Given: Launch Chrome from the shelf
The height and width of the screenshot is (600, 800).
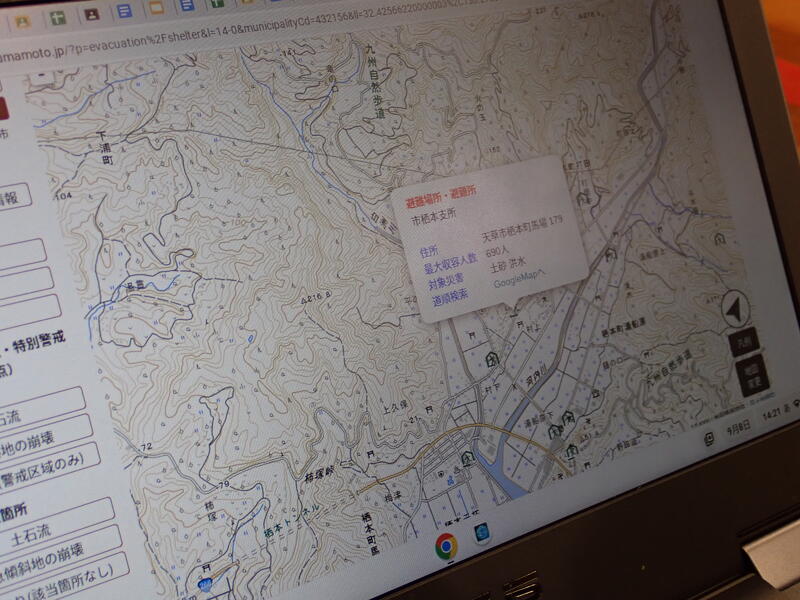Looking at the screenshot, I should point(446,546).
